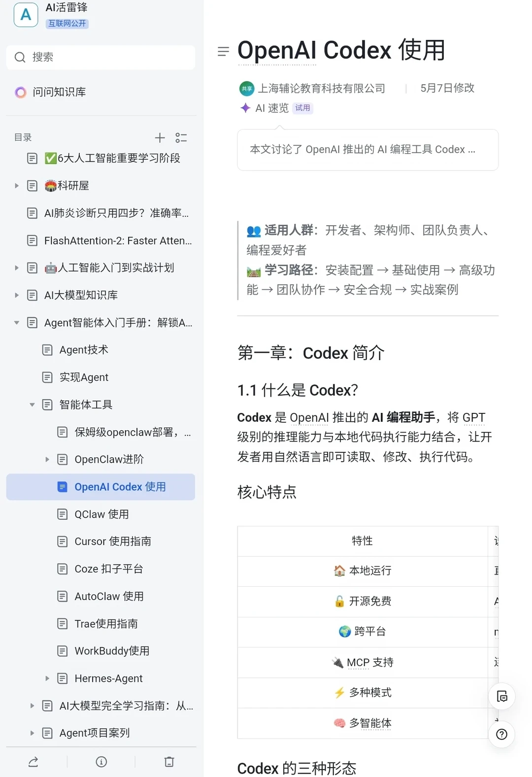Open the Cursor 使用指南 page

pos(113,541)
